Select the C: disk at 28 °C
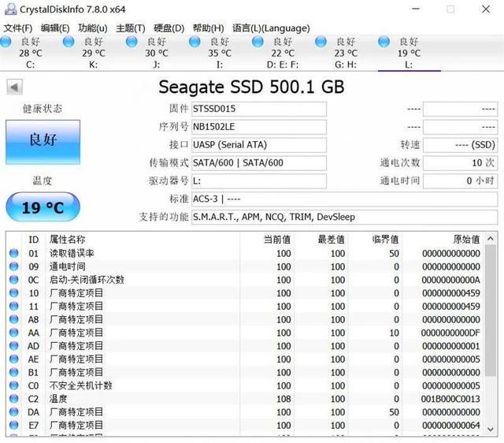The width and height of the screenshot is (504, 443). pos(30,53)
